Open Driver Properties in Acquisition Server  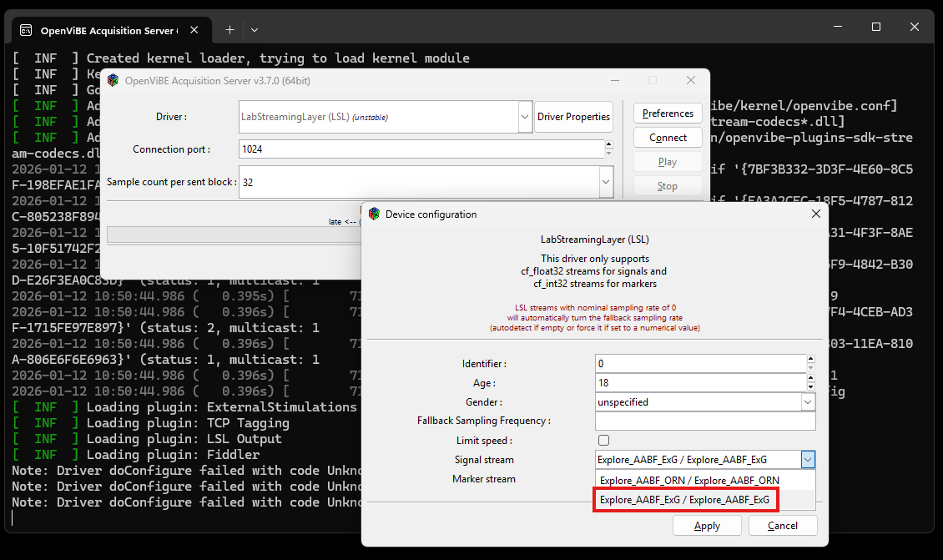tap(574, 117)
